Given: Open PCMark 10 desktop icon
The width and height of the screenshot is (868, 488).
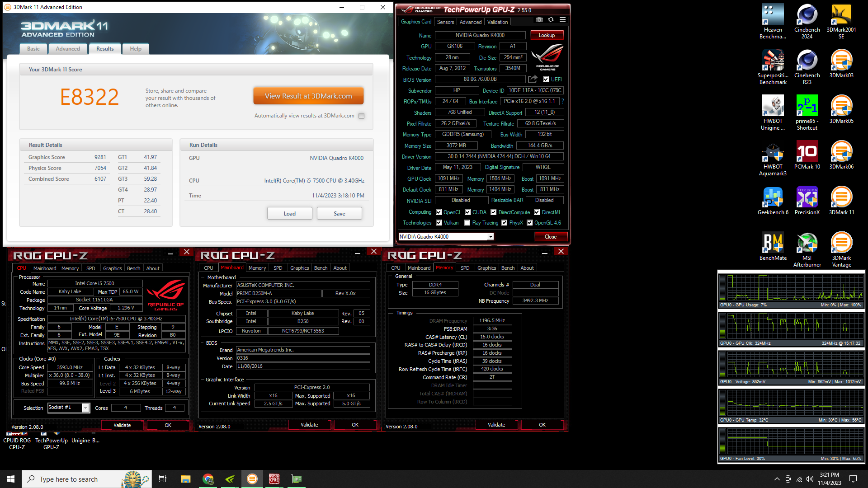Looking at the screenshot, I should [x=807, y=155].
